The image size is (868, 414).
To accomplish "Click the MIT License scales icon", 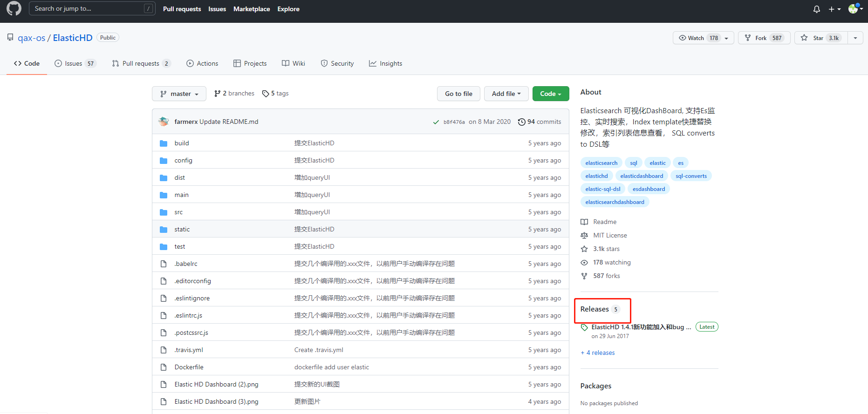I will point(584,236).
